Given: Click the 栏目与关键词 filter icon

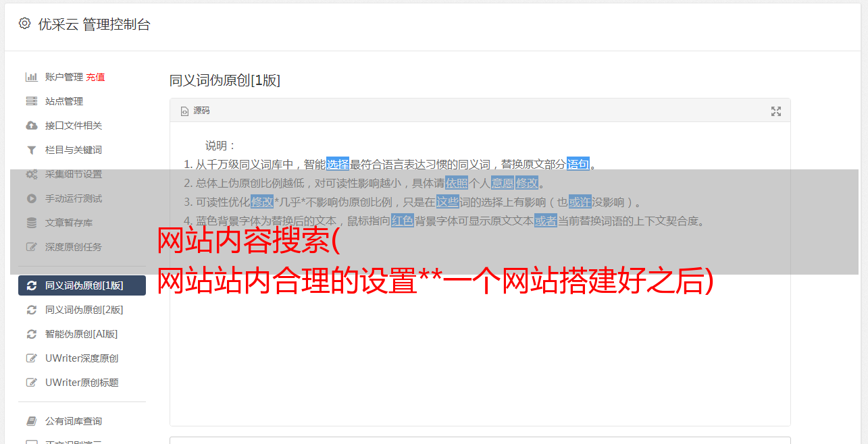Looking at the screenshot, I should coord(31,150).
